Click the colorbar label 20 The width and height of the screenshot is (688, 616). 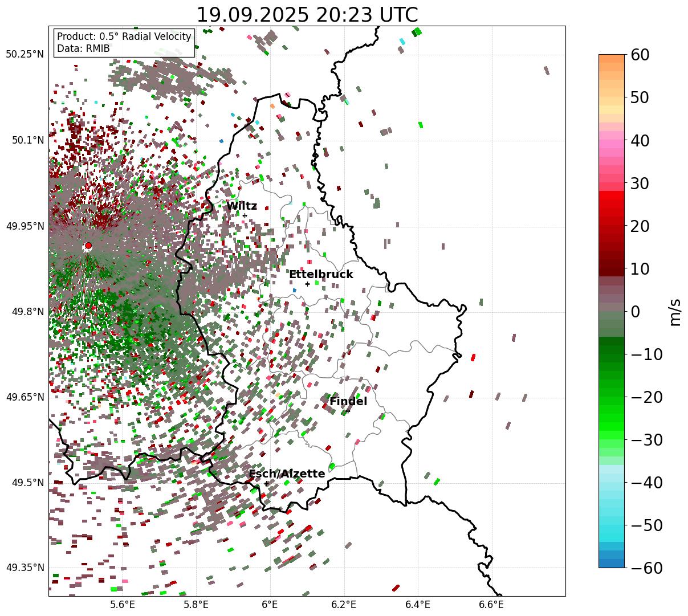point(639,226)
